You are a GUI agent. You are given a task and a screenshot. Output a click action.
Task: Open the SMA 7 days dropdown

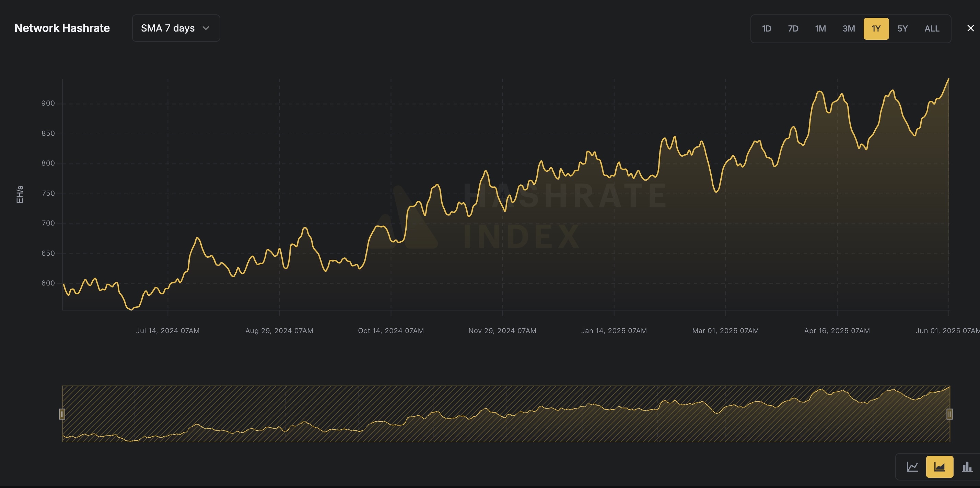pos(176,28)
